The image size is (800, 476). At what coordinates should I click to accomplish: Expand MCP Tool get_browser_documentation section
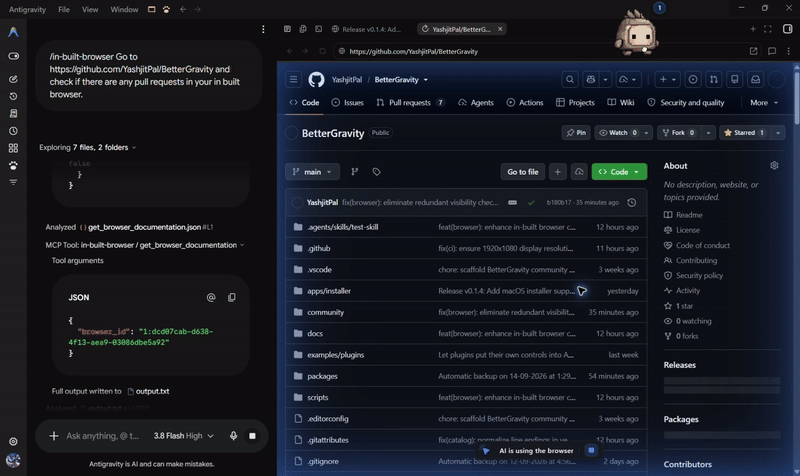[145, 245]
